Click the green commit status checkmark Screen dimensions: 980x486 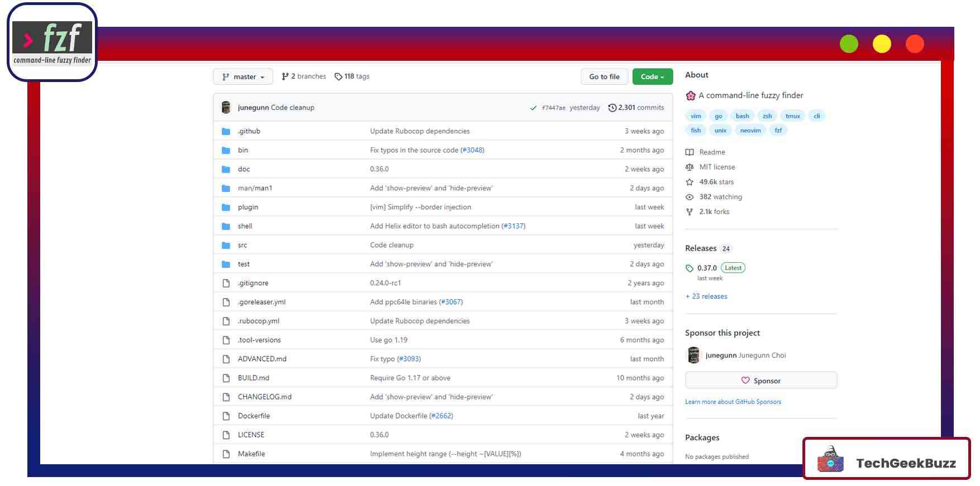pos(533,108)
